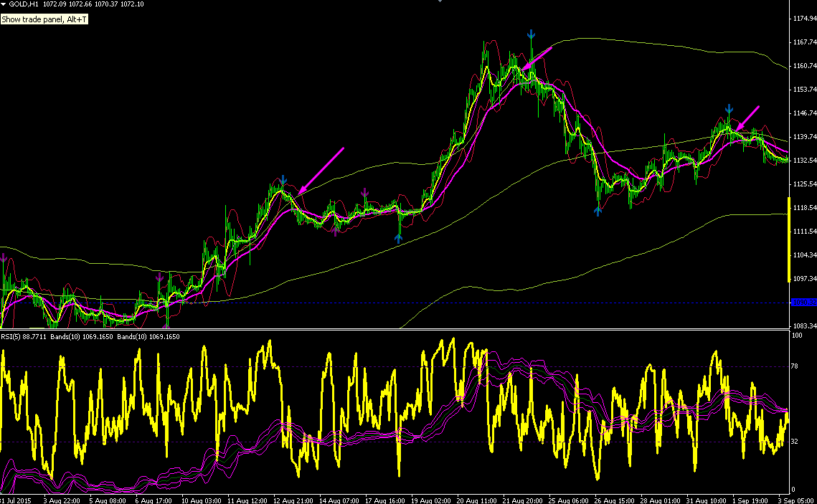Click the 1104.34 price scale label

pos(805,255)
